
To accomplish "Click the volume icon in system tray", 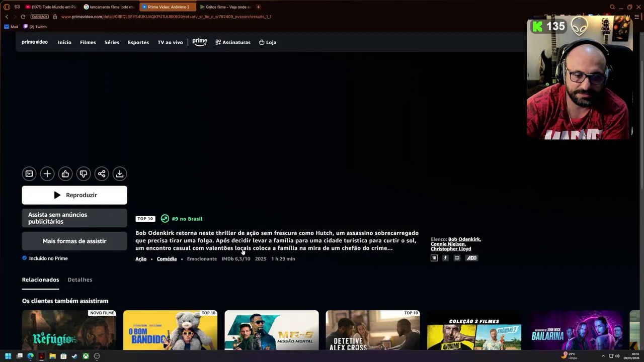I will tap(617, 356).
